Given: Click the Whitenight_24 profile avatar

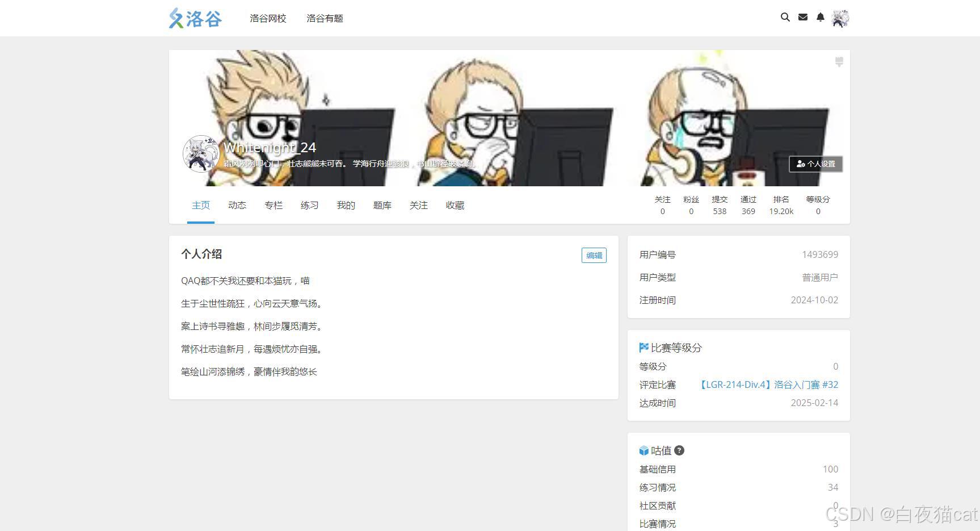Looking at the screenshot, I should 201,154.
